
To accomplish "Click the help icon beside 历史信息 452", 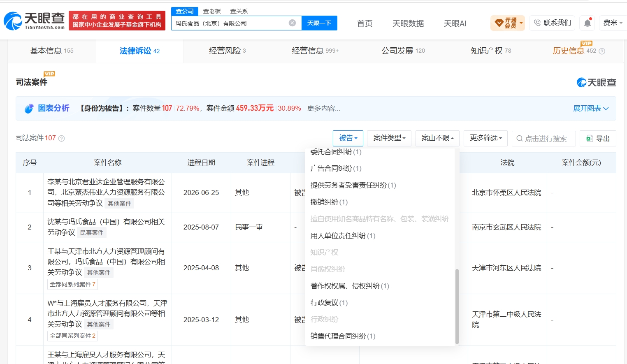I will [602, 51].
